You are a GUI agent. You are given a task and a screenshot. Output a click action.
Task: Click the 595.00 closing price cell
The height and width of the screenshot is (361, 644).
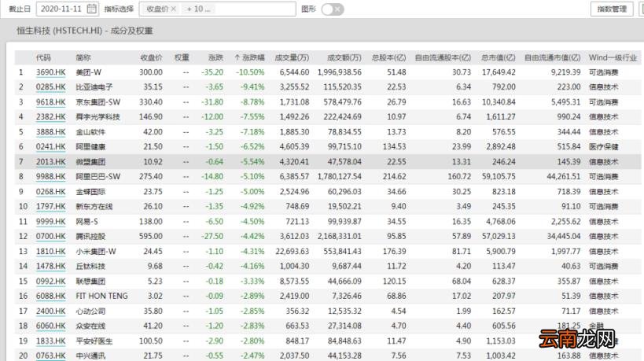coord(151,236)
